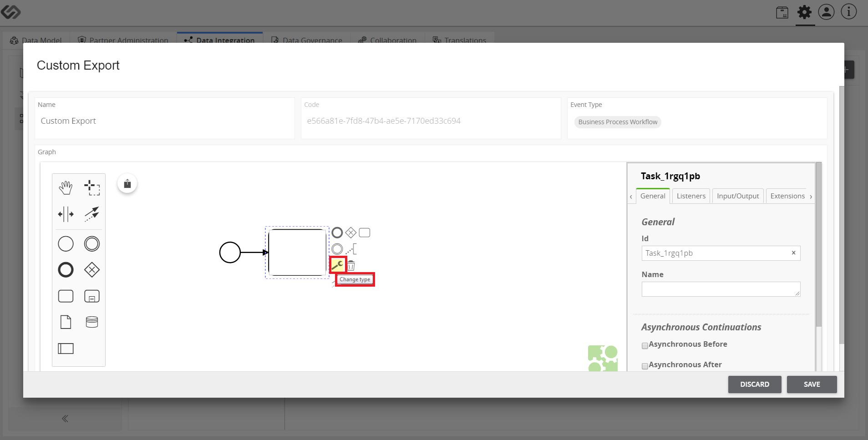
Task: Append end event from context pad
Action: 337,233
